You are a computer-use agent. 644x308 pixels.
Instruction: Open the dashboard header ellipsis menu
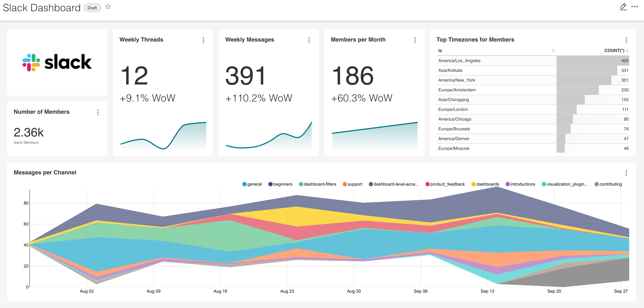pos(634,7)
